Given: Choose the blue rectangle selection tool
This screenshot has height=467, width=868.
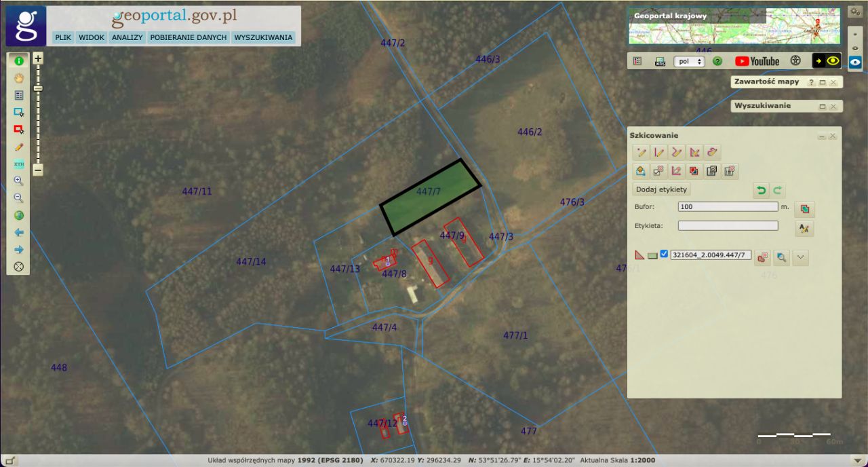Looking at the screenshot, I should (x=19, y=113).
